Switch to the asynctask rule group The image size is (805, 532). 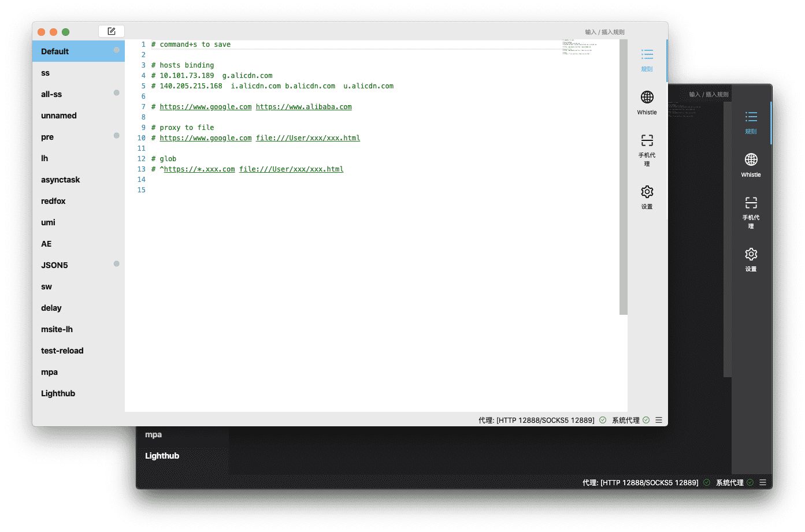(x=60, y=179)
